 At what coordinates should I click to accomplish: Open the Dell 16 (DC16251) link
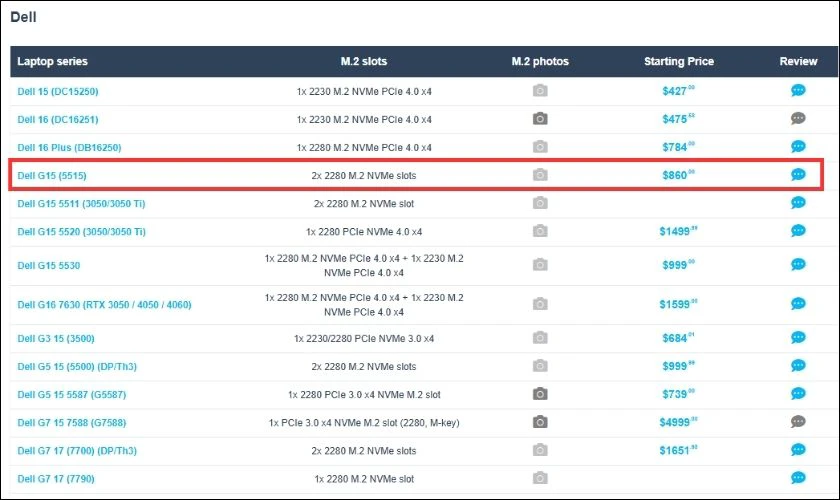(58, 120)
